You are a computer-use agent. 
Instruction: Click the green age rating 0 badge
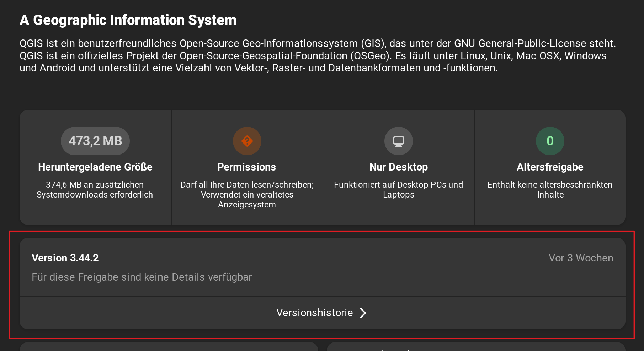pyautogui.click(x=550, y=141)
